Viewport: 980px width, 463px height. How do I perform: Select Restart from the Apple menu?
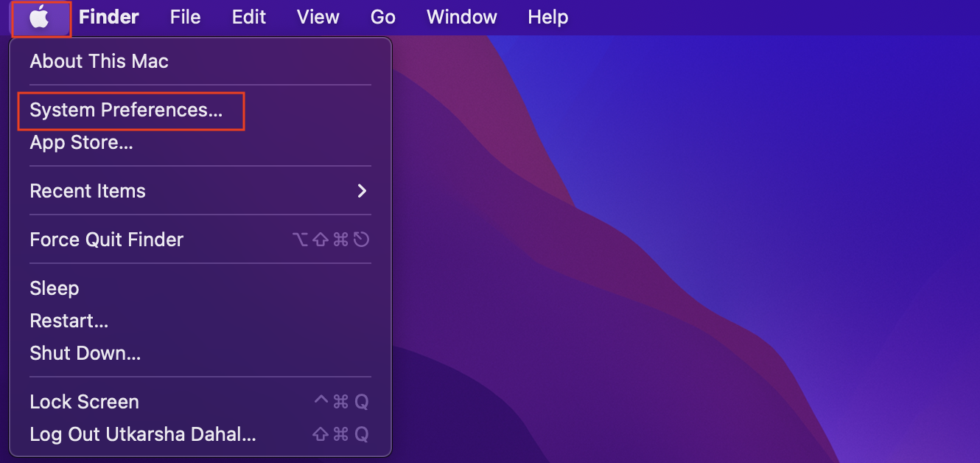69,320
